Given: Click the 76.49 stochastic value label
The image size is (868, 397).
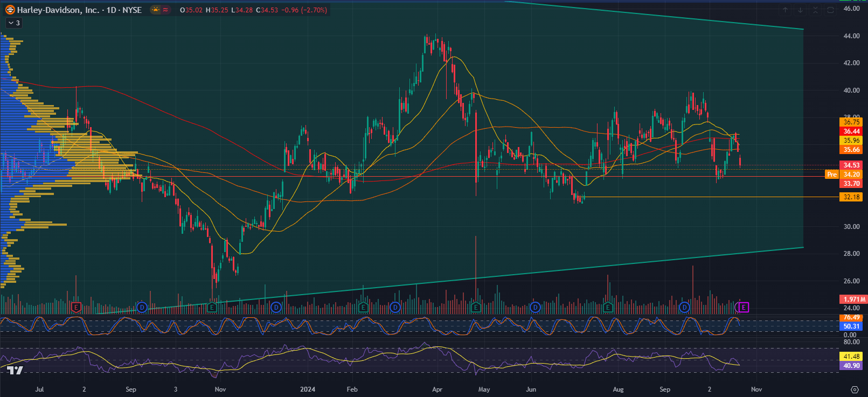Looking at the screenshot, I should pos(851,317).
